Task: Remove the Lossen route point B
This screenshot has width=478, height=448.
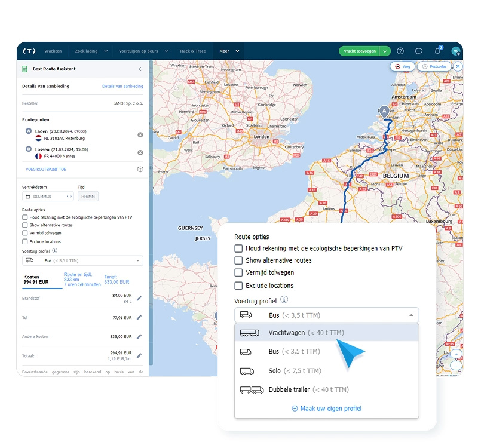Action: 140,153
